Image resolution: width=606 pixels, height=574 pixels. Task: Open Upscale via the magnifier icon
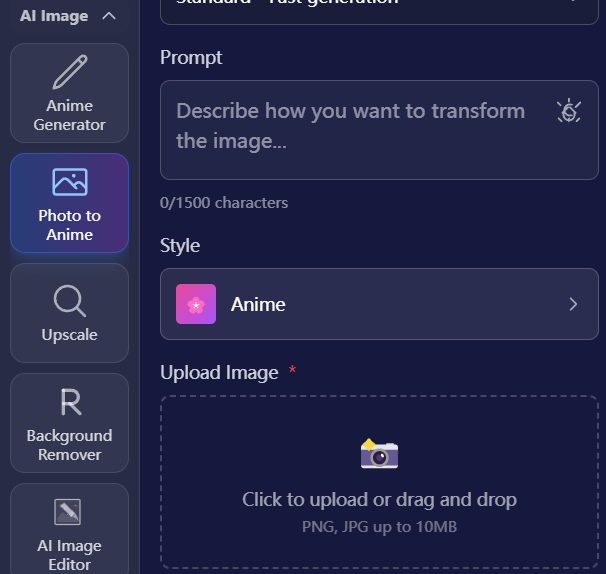[x=69, y=300]
